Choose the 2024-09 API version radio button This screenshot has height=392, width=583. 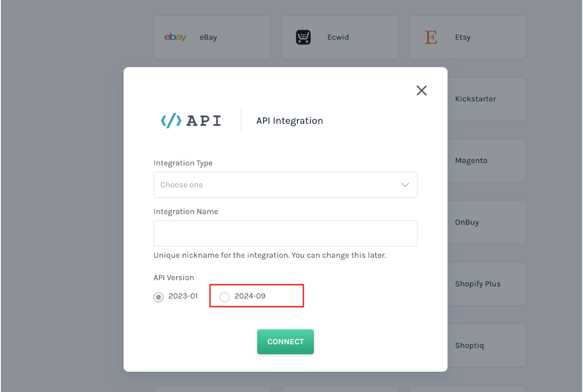[x=225, y=297]
